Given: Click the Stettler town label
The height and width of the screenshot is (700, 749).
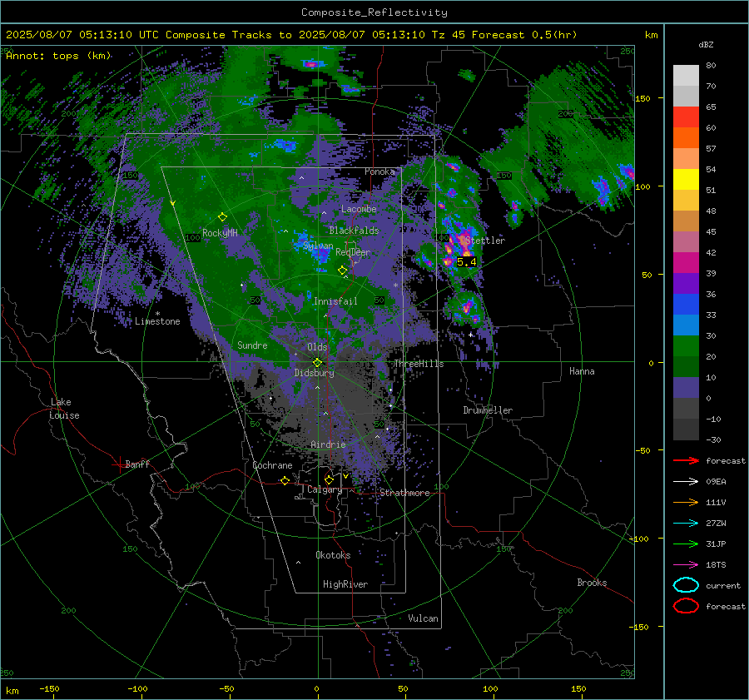Looking at the screenshot, I should (485, 241).
